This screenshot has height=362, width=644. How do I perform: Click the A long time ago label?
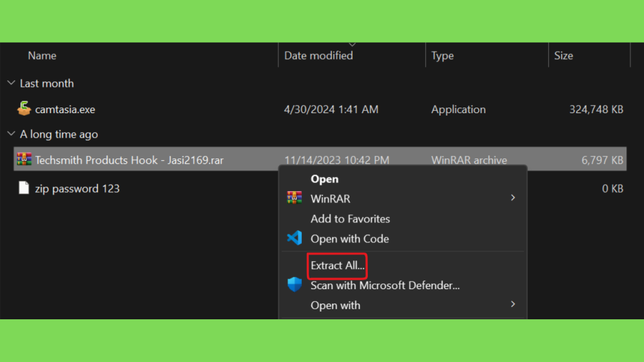(58, 134)
